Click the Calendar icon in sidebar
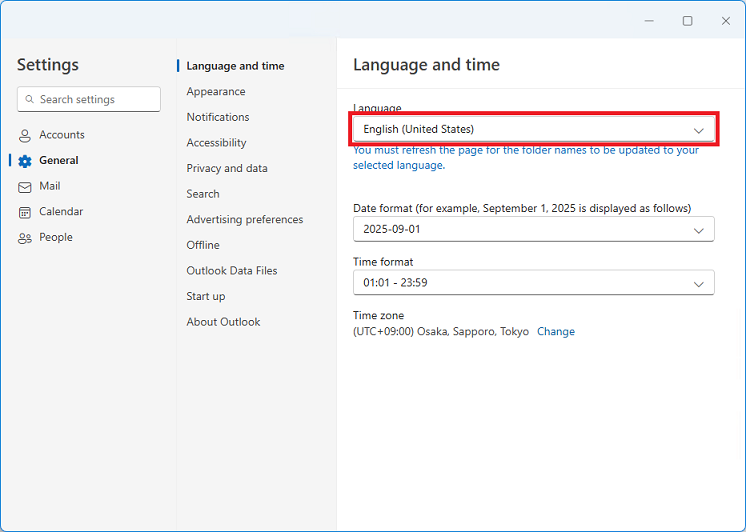746x532 pixels. tap(25, 212)
